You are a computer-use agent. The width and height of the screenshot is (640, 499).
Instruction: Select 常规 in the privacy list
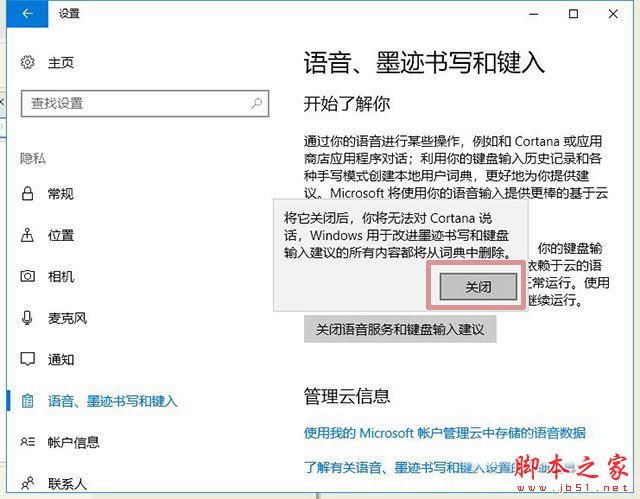coord(61,193)
